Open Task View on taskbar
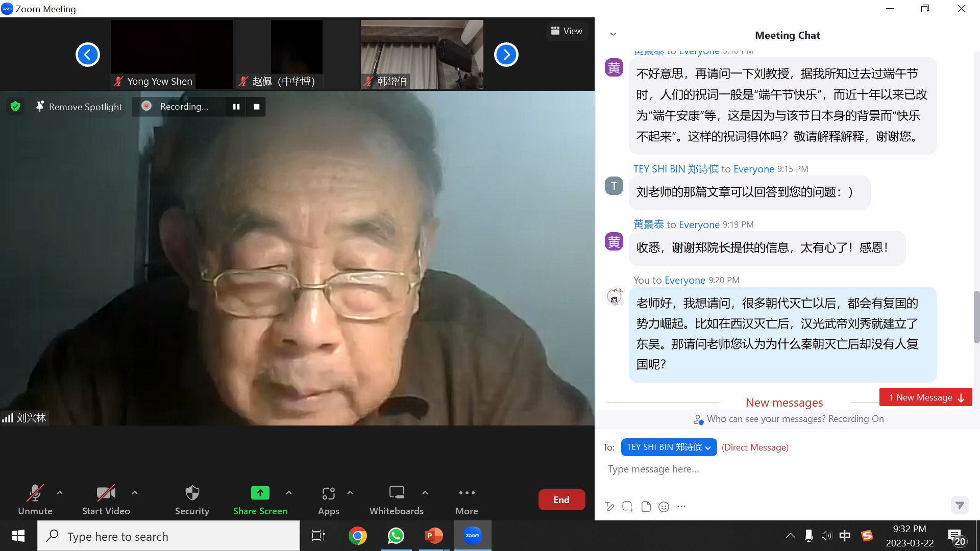Screen dimensions: 980x551 point(318,536)
